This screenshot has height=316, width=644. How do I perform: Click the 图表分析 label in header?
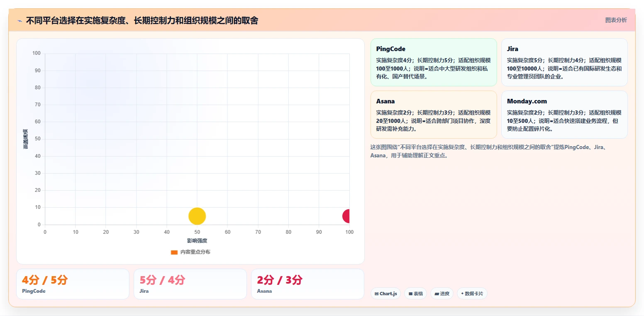pos(616,20)
